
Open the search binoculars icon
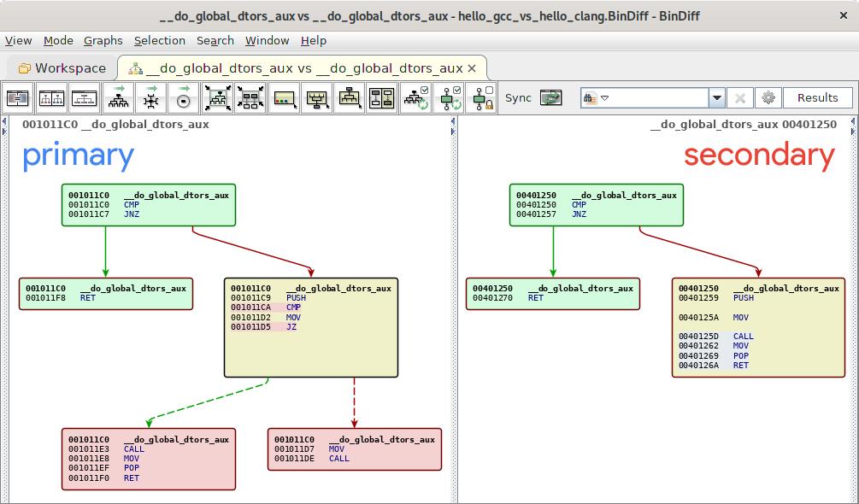click(x=588, y=97)
